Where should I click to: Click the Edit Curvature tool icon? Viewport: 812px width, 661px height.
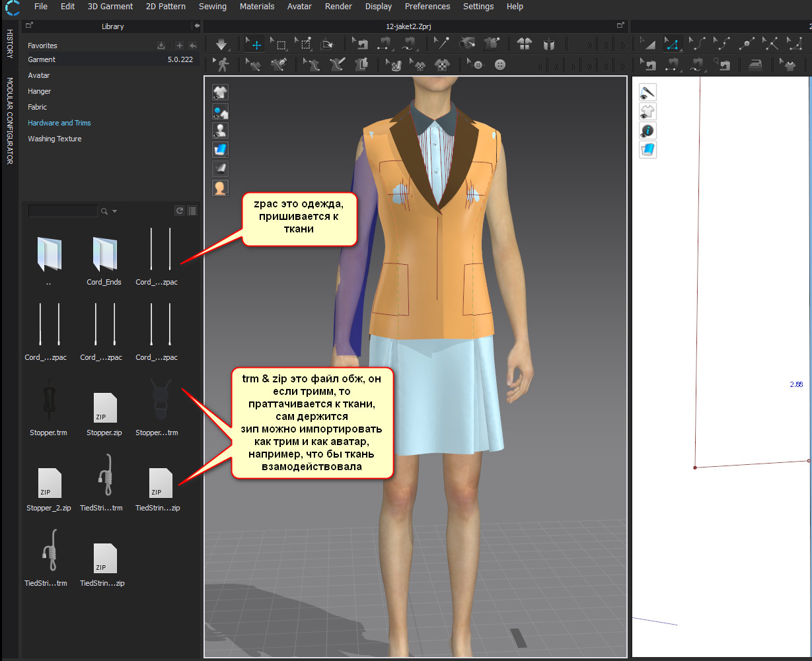pyautogui.click(x=698, y=45)
